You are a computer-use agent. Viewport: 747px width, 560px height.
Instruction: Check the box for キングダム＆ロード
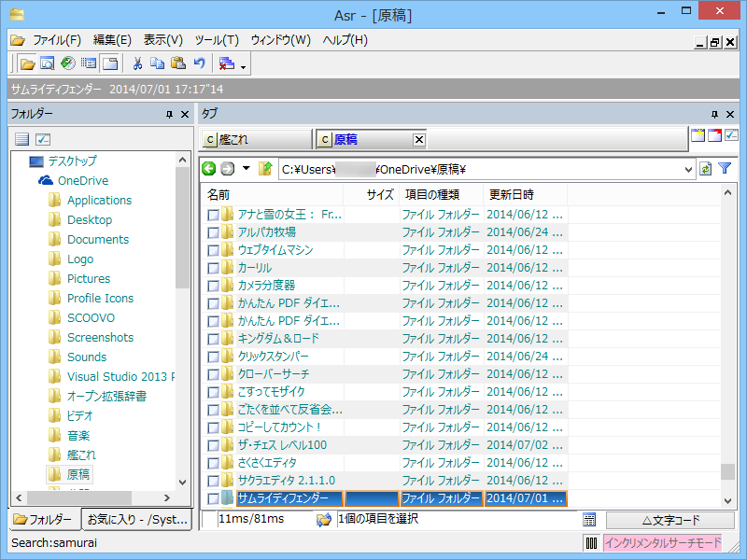214,339
